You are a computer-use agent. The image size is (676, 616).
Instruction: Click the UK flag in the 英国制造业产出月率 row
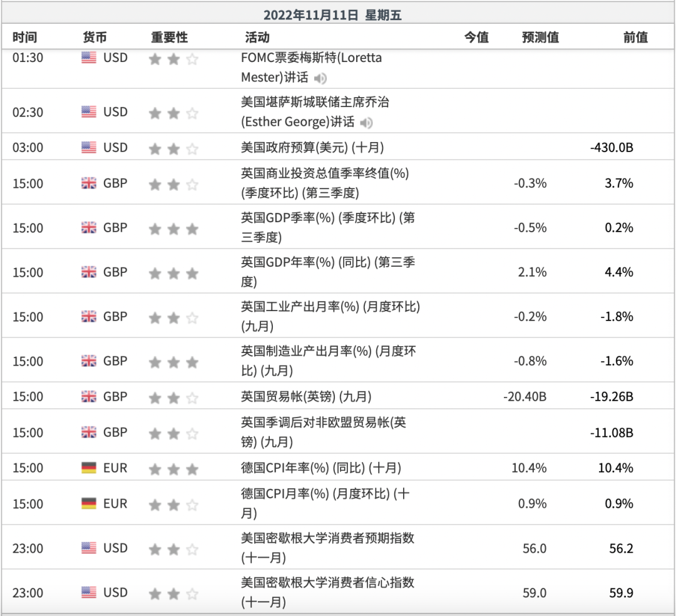[x=89, y=361]
